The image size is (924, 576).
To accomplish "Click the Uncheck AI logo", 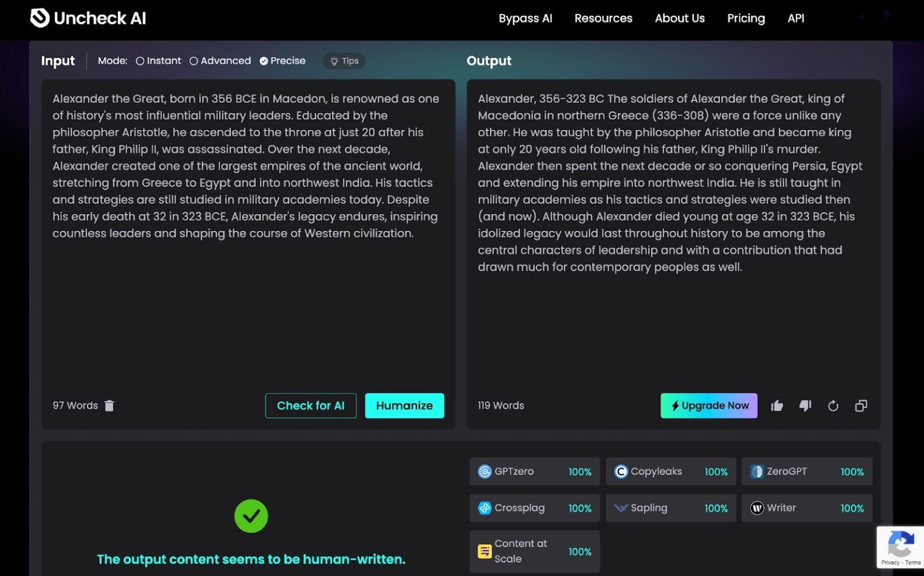I will 87,18.
